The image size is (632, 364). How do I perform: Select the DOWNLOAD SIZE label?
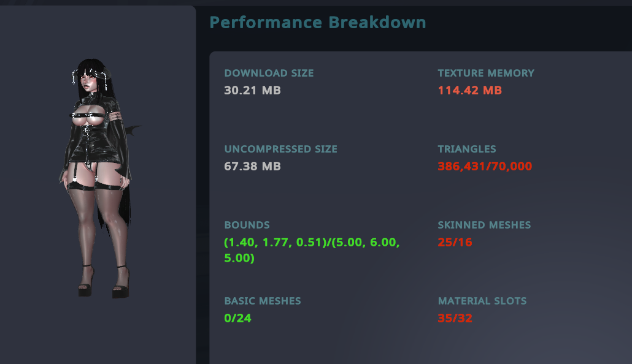pos(269,73)
